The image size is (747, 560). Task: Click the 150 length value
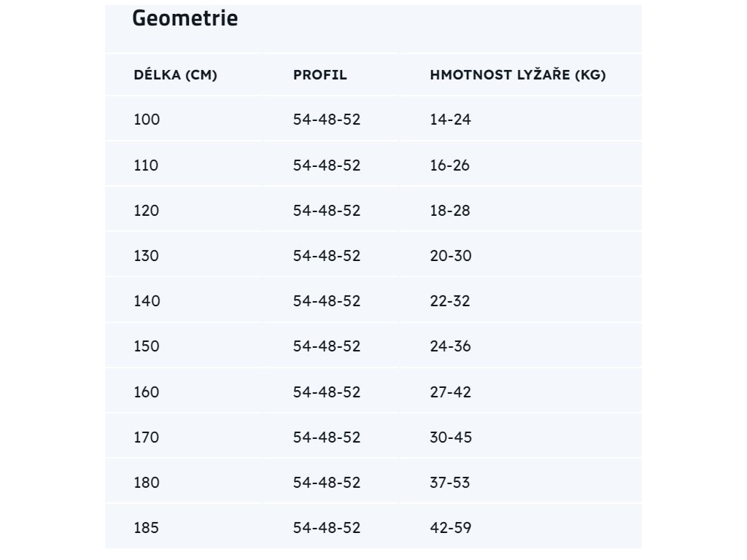pyautogui.click(x=147, y=346)
